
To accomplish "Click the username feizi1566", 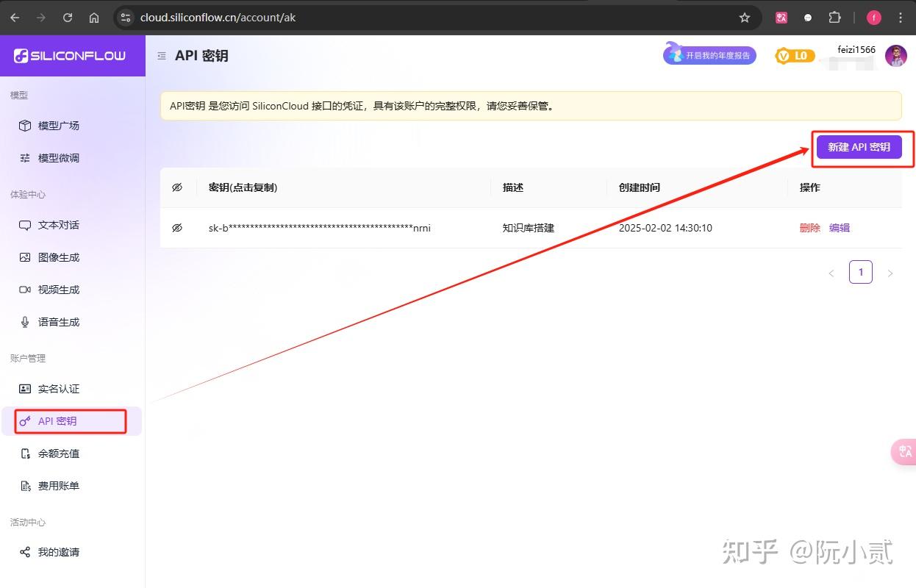I will pos(856,50).
